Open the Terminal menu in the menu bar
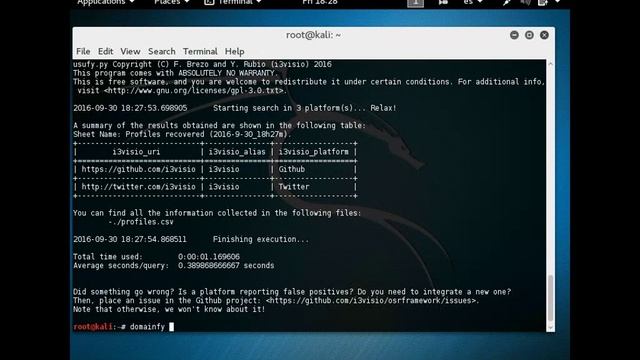Image resolution: width=640 pixels, height=360 pixels. click(200, 51)
